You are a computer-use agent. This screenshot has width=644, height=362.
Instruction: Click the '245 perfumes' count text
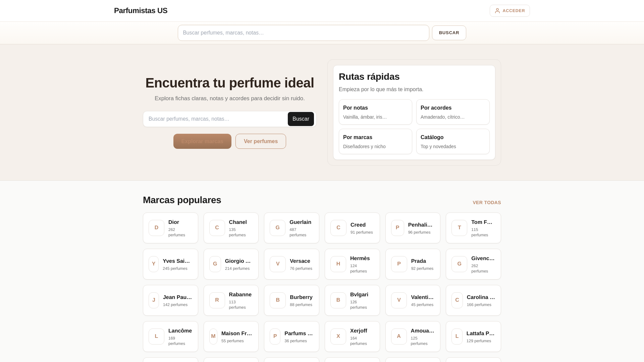point(175,268)
